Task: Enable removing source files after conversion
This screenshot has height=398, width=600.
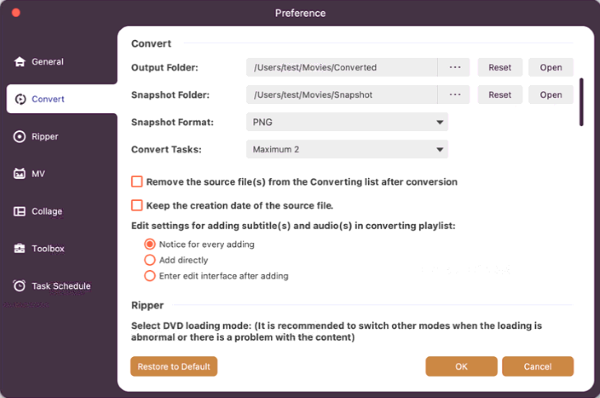Action: pos(137,181)
